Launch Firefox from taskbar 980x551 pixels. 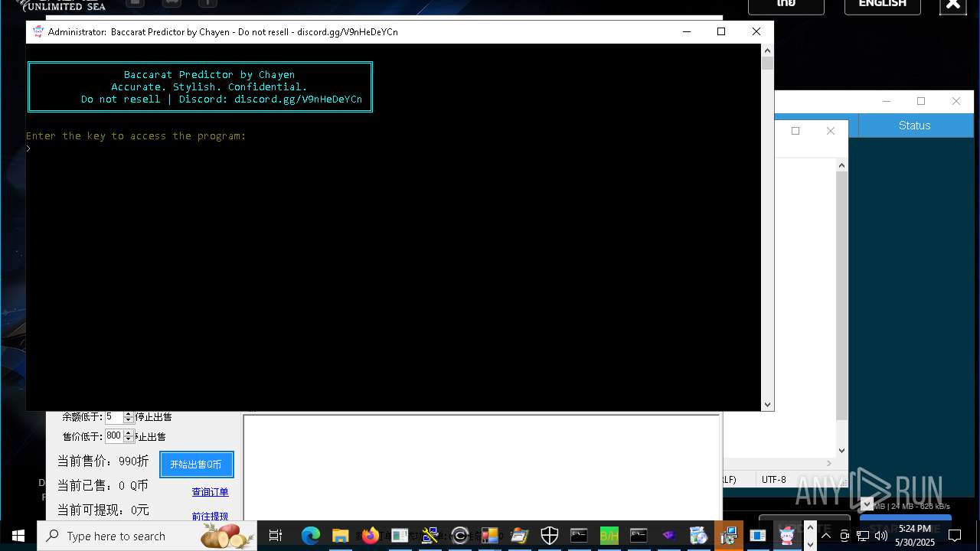pyautogui.click(x=371, y=536)
